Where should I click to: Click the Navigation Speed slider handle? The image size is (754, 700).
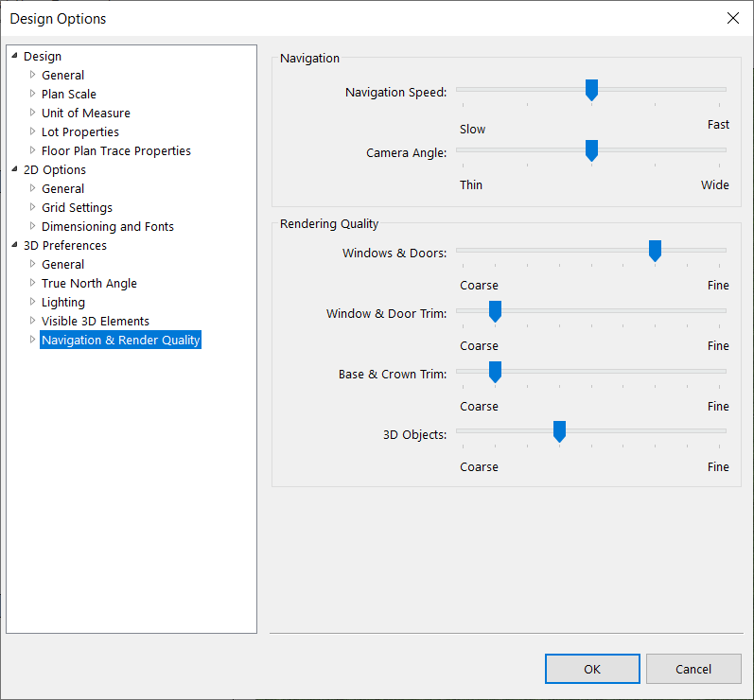coord(591,91)
